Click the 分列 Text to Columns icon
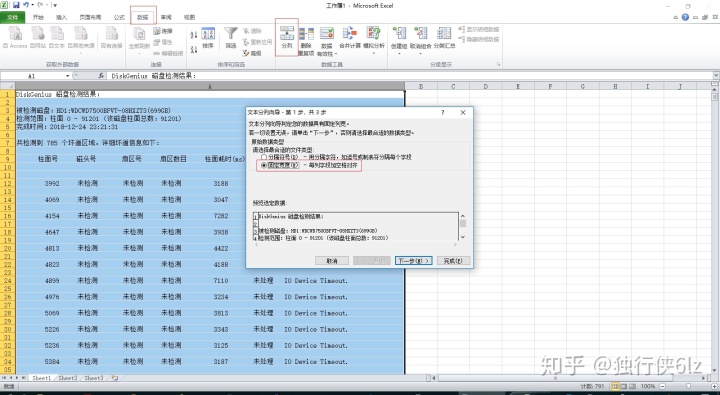 click(287, 34)
